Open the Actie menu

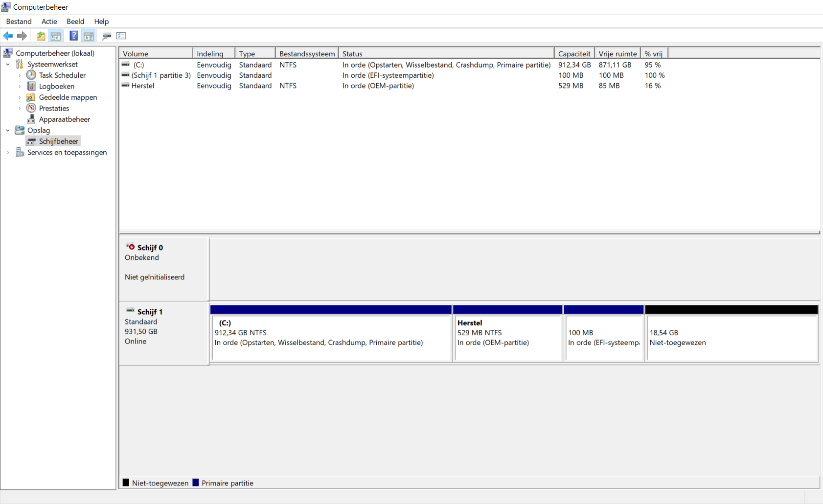click(49, 22)
